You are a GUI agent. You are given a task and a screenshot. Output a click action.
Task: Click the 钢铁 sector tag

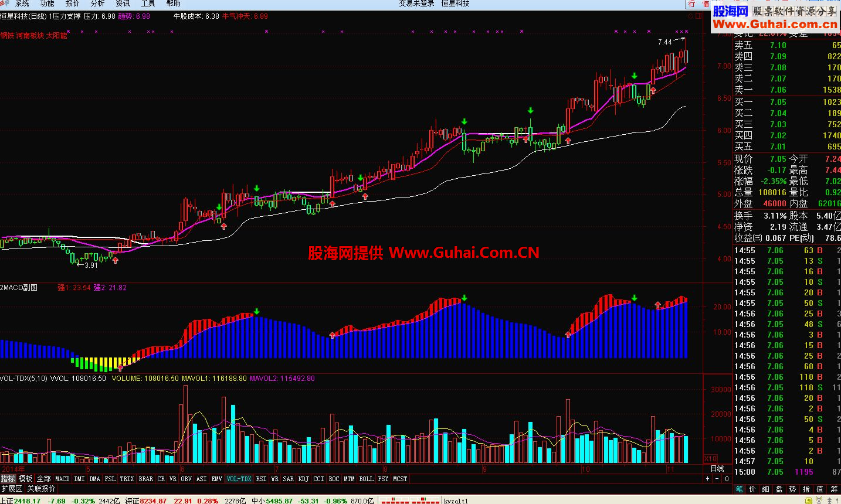tap(7, 36)
